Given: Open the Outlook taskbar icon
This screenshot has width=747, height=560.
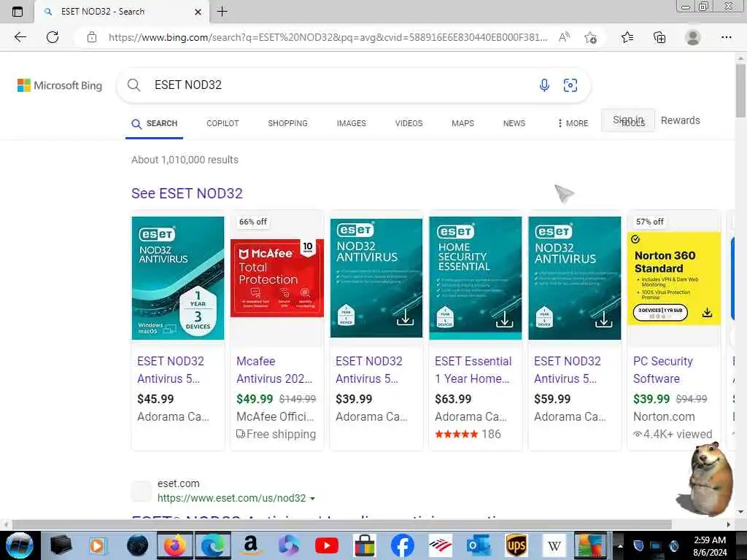Looking at the screenshot, I should pyautogui.click(x=479, y=545).
